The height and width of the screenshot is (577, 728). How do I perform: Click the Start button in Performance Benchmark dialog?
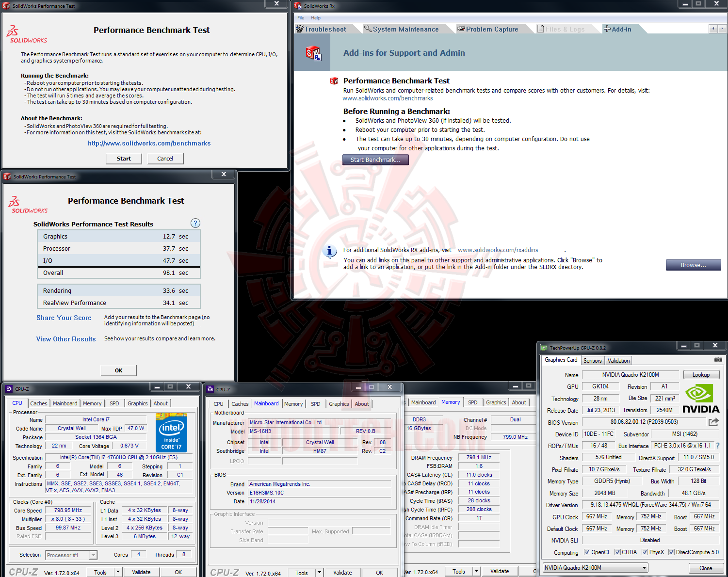(x=124, y=159)
